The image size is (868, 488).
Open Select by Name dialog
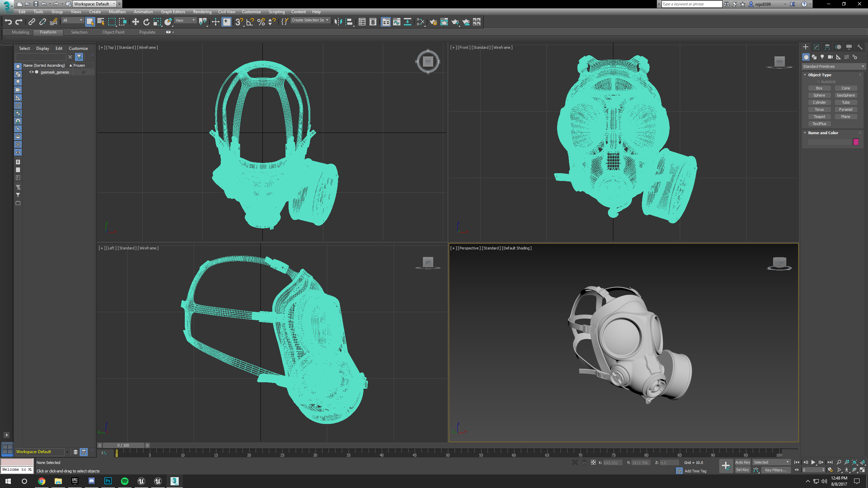101,22
